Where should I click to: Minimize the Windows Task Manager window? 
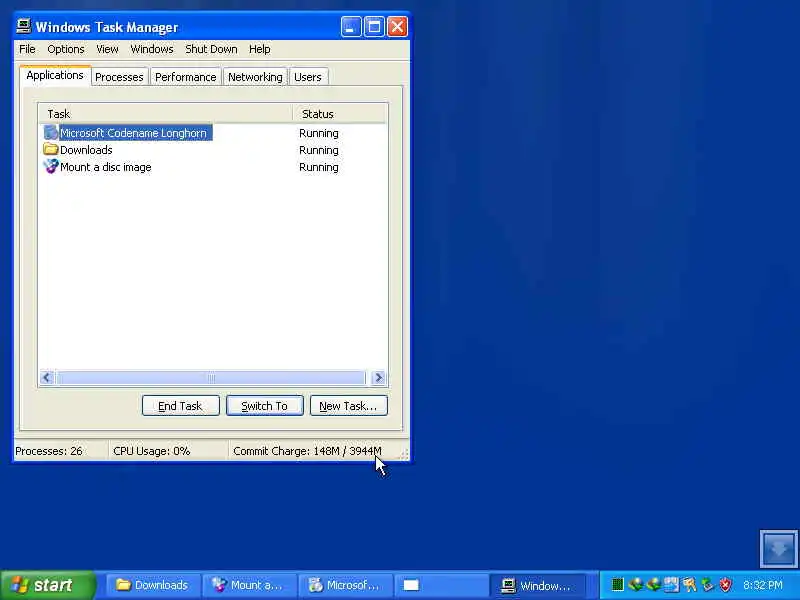click(351, 27)
